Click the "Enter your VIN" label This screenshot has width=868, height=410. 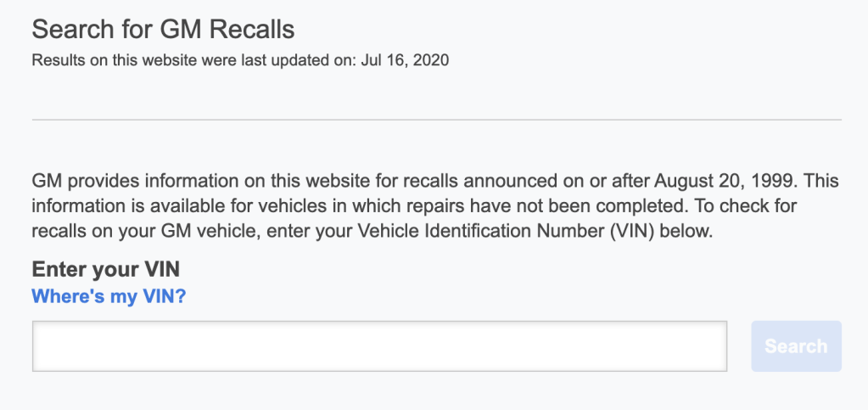[106, 270]
